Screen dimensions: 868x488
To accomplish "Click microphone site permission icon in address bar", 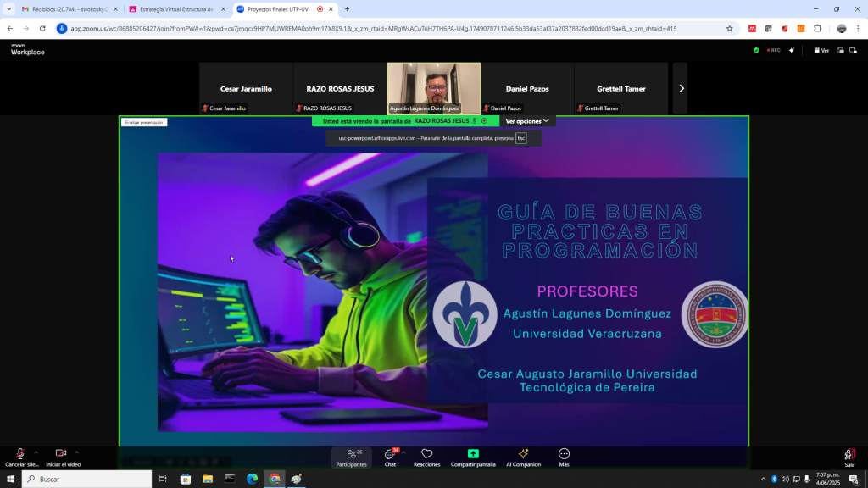I will click(x=62, y=29).
